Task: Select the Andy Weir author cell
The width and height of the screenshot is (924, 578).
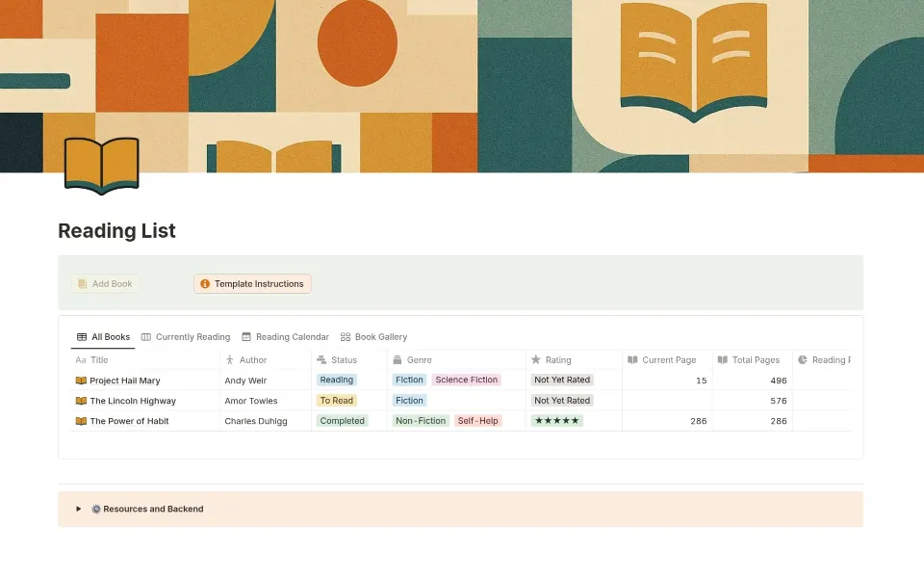Action: click(266, 381)
